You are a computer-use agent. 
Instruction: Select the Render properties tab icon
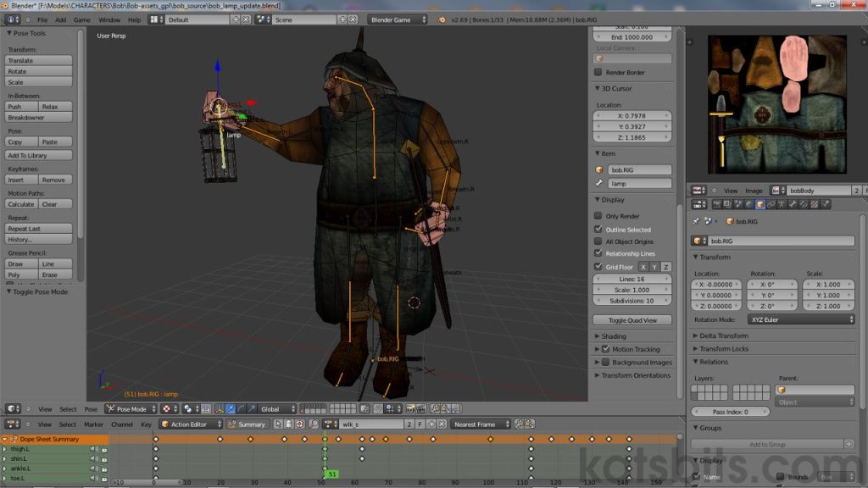[x=718, y=206]
